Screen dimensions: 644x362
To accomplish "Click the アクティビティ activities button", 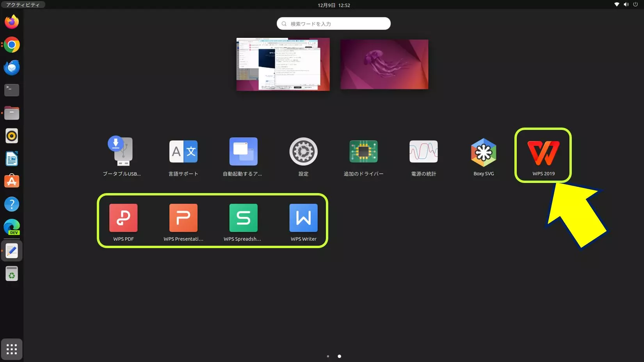I will point(23,5).
